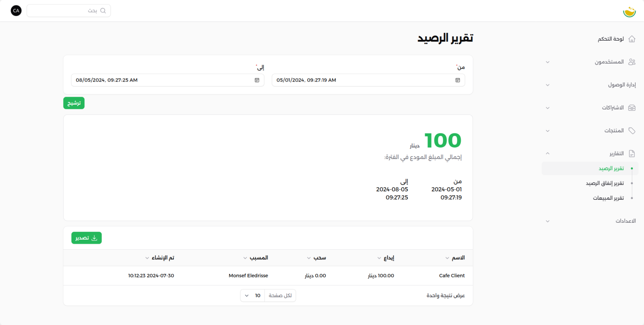Screen dimensions: 644x325
Task: Click the inbox icon beside الاشتراكات
Action: (632, 108)
